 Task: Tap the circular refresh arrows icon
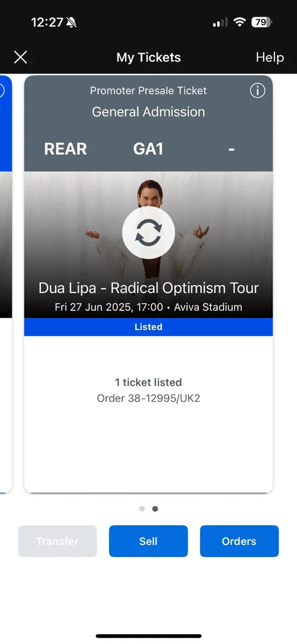pos(148,233)
